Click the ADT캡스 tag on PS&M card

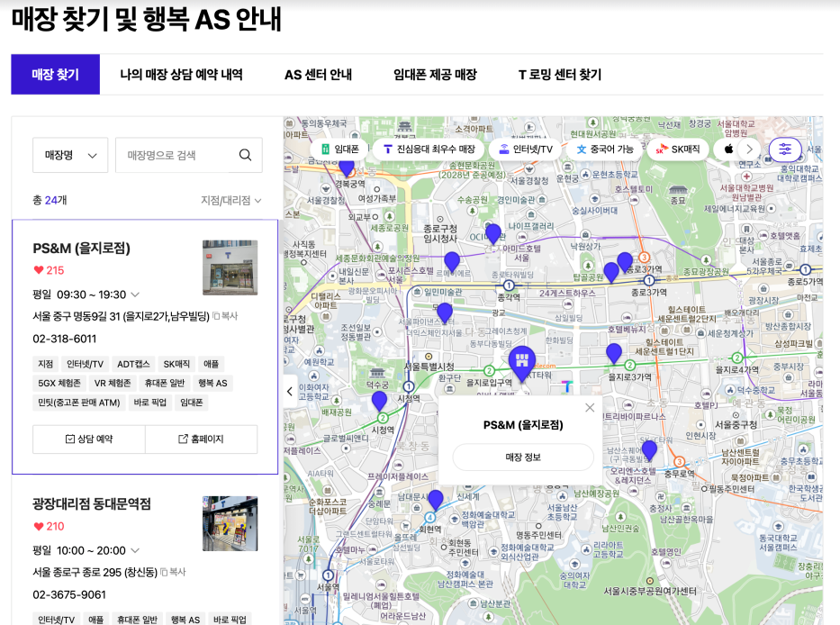pos(133,364)
